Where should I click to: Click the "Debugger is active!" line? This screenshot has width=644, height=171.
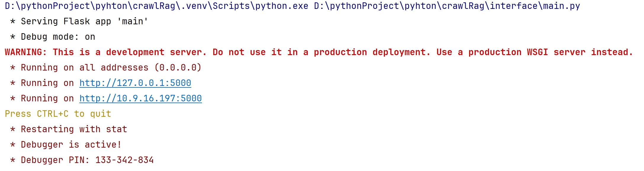coord(71,145)
